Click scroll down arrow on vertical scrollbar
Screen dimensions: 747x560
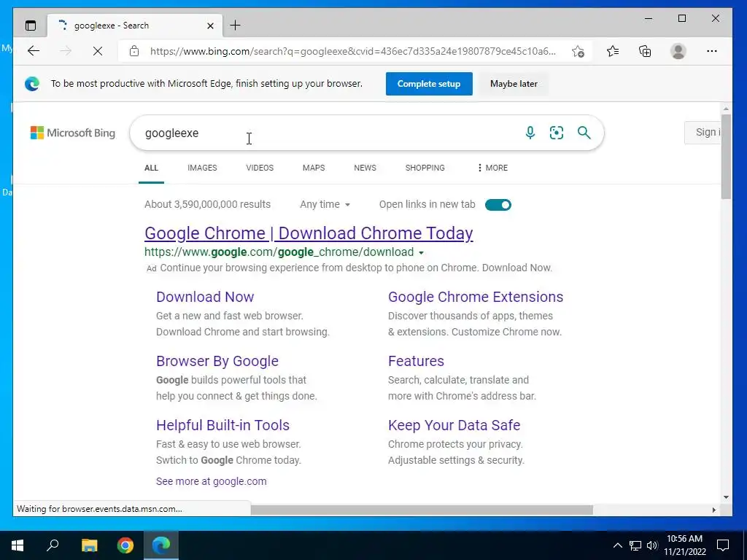coord(726,497)
